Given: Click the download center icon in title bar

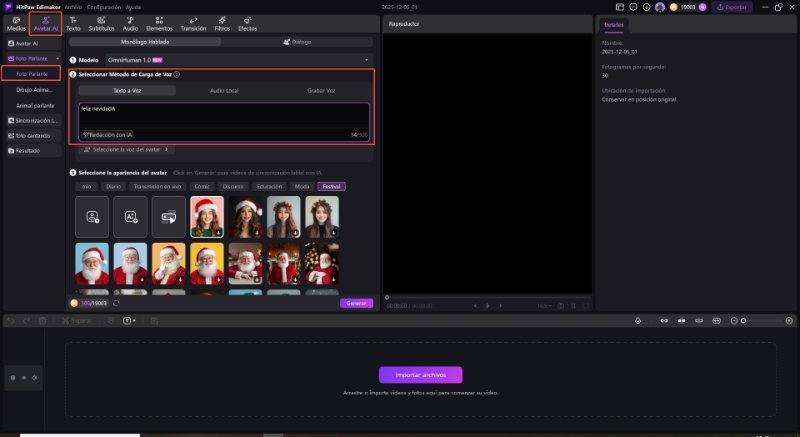Looking at the screenshot, I should coord(646,7).
